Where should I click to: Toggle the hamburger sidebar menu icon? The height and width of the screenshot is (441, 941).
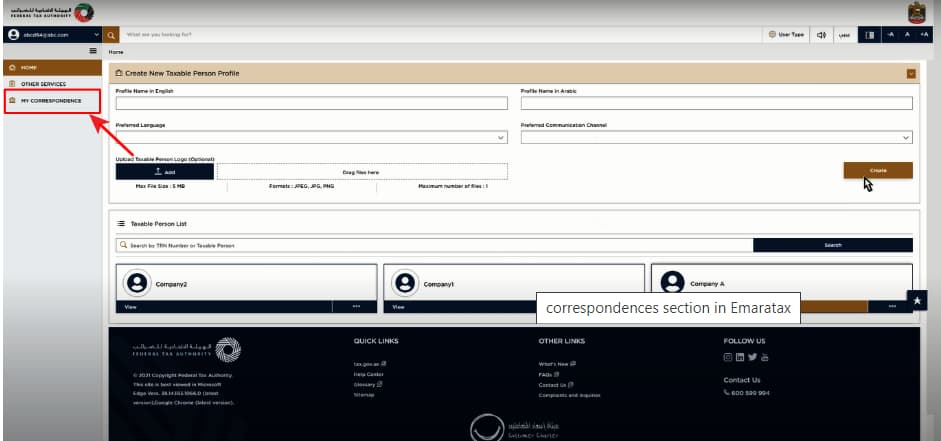pos(93,51)
